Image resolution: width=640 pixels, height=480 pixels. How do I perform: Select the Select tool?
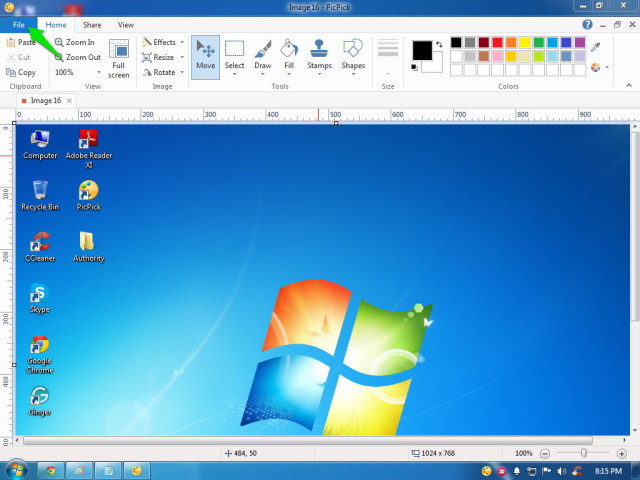(x=234, y=54)
